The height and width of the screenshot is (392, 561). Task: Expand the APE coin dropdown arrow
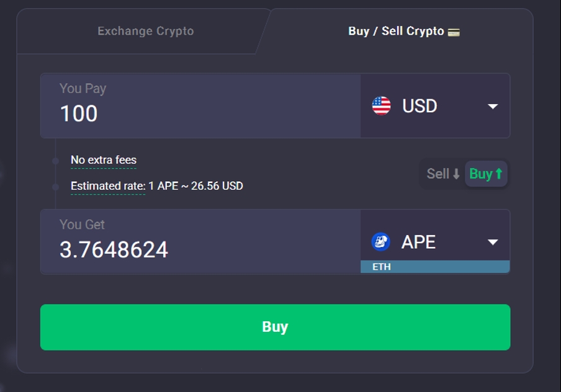pyautogui.click(x=493, y=242)
